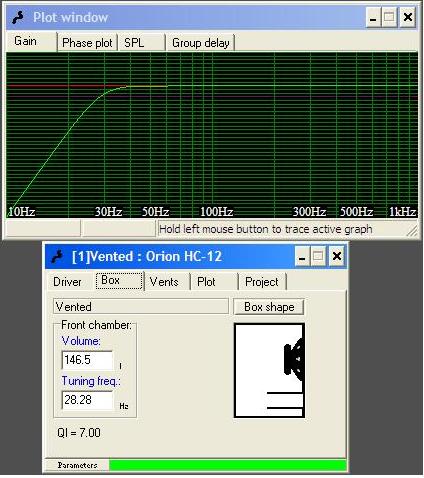
Task: Click the green Parameters progress bar
Action: pos(228,465)
